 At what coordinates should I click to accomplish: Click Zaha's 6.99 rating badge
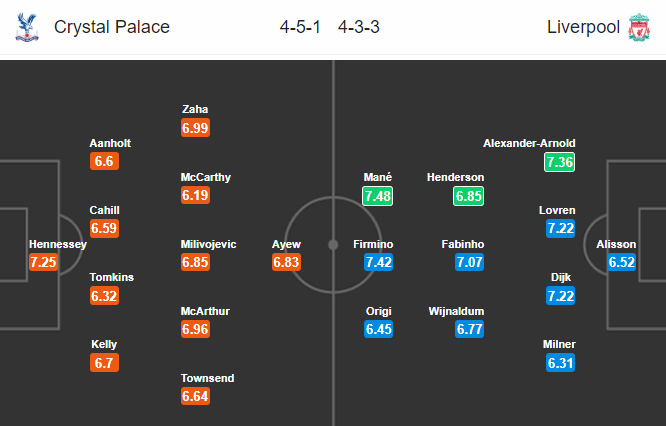(x=196, y=128)
